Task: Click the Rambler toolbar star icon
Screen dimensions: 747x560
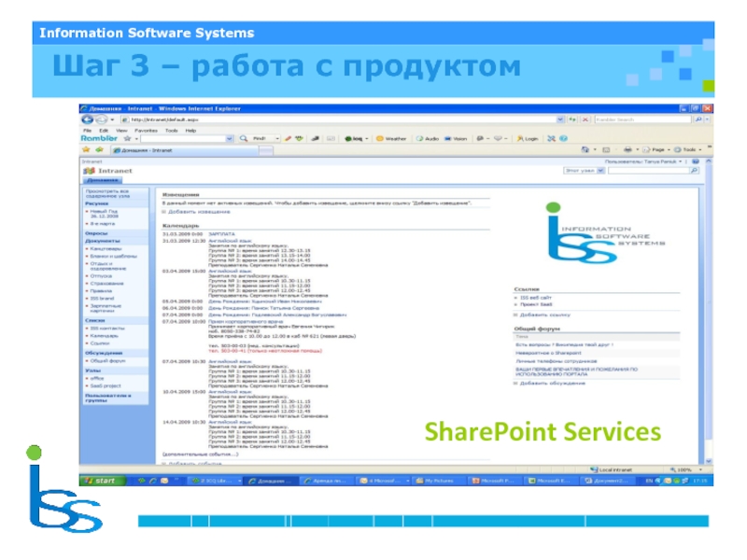Action: click(127, 138)
